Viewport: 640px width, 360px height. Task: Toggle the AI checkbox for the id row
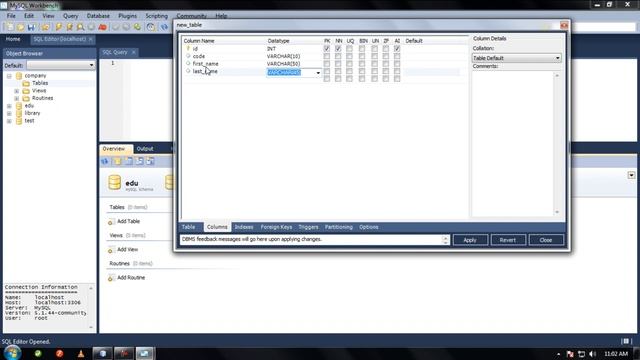pyautogui.click(x=397, y=49)
